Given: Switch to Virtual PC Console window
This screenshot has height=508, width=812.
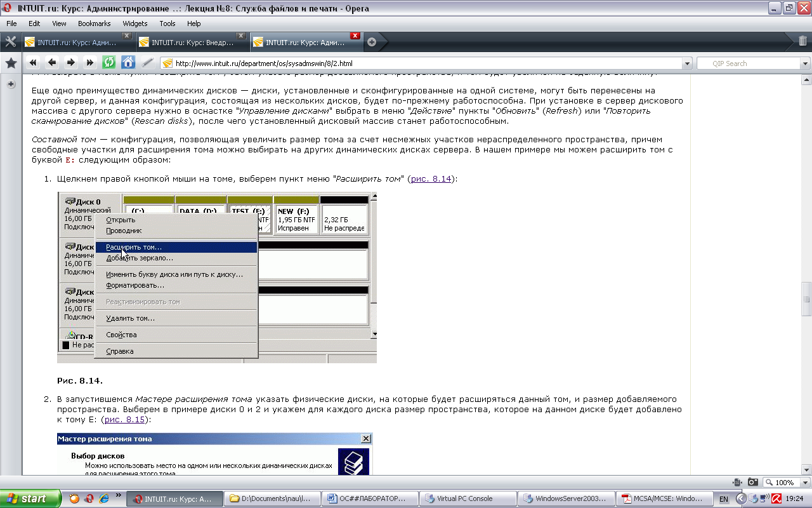Looking at the screenshot, I should (x=469, y=498).
